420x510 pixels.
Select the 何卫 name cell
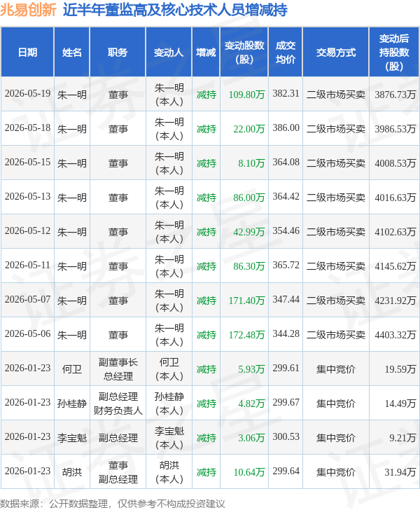click(72, 369)
